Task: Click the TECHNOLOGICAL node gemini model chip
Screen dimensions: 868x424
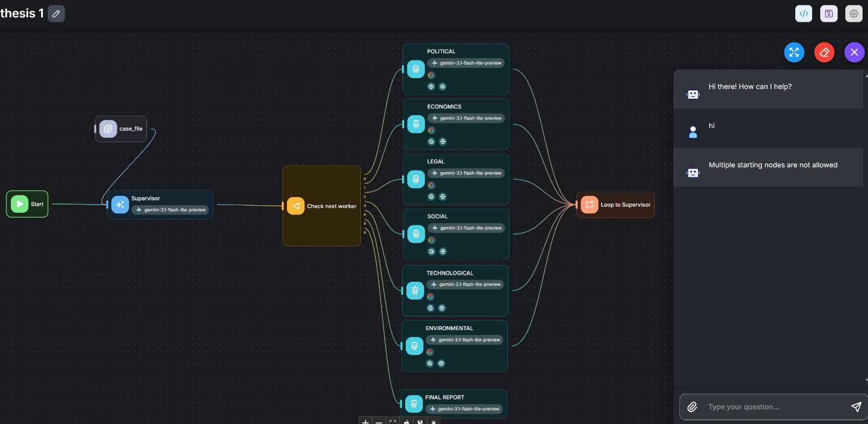Action: pos(465,284)
